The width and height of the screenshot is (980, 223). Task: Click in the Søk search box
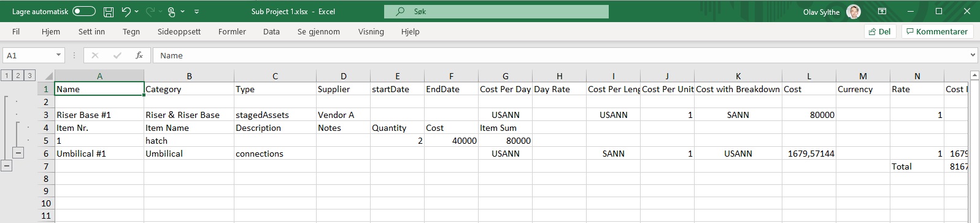496,11
